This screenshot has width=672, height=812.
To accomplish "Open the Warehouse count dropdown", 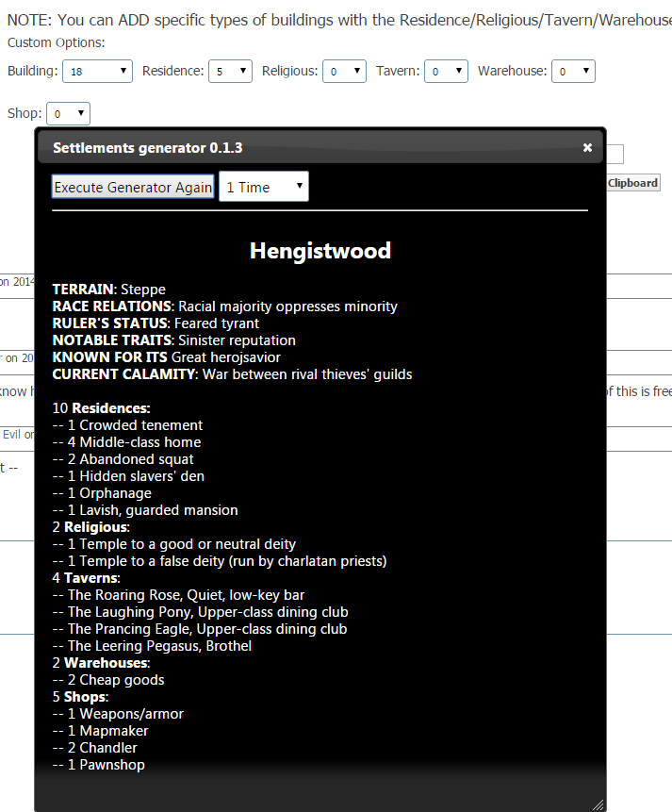I will coord(574,71).
